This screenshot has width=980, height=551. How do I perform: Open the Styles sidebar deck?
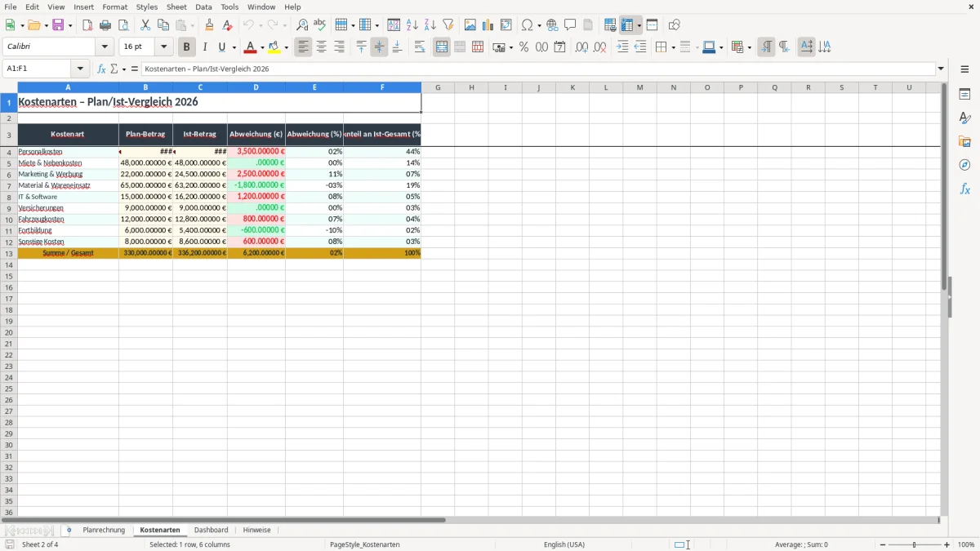964,118
